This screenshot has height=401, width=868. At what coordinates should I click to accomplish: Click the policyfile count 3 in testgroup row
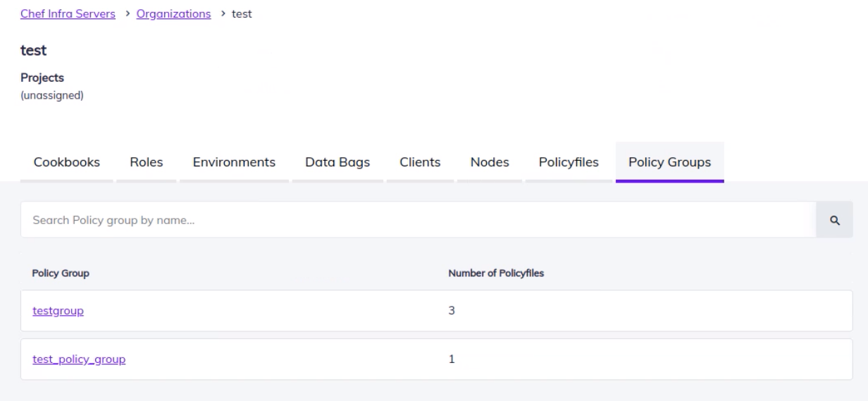point(452,311)
